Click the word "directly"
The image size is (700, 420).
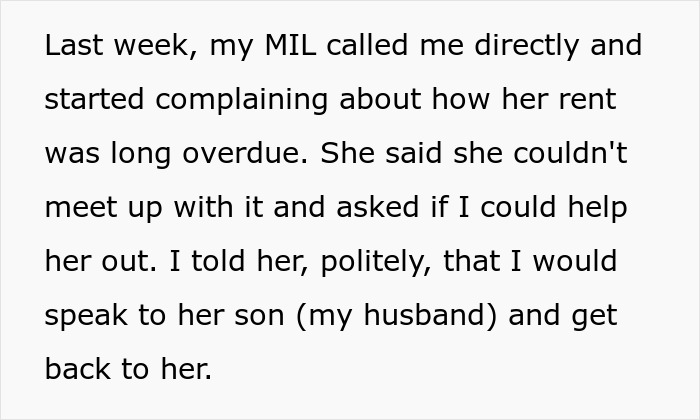pyautogui.click(x=527, y=47)
